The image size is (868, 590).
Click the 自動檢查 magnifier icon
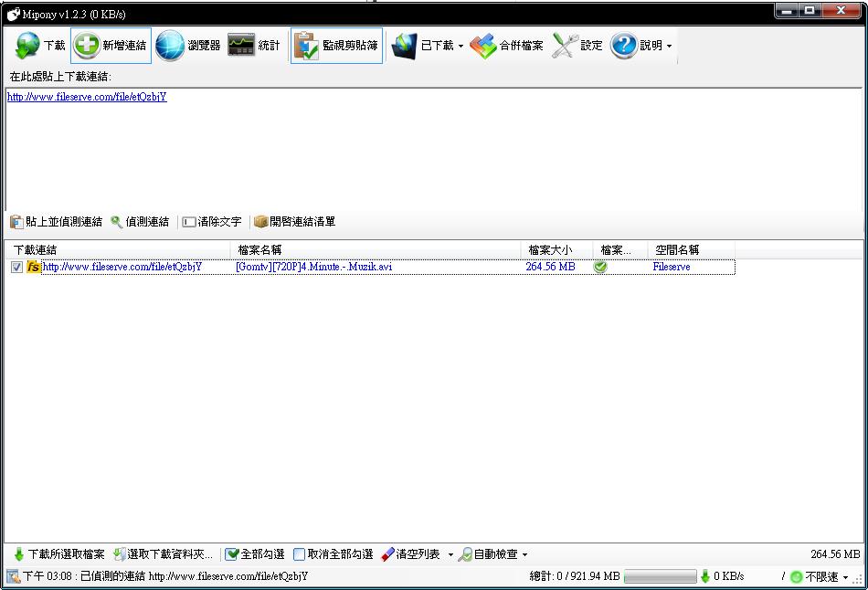(465, 554)
